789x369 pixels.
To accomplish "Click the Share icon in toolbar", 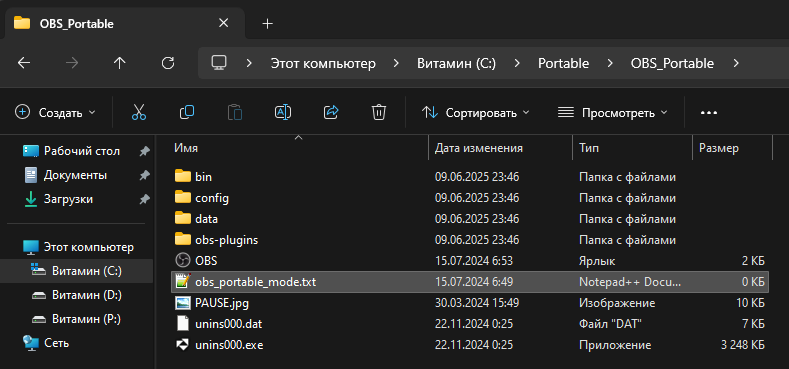I will pos(331,112).
